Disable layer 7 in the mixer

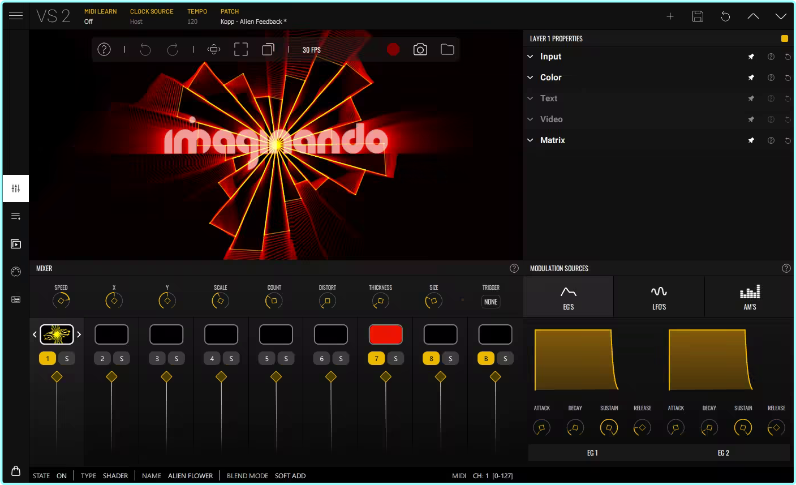[x=376, y=358]
